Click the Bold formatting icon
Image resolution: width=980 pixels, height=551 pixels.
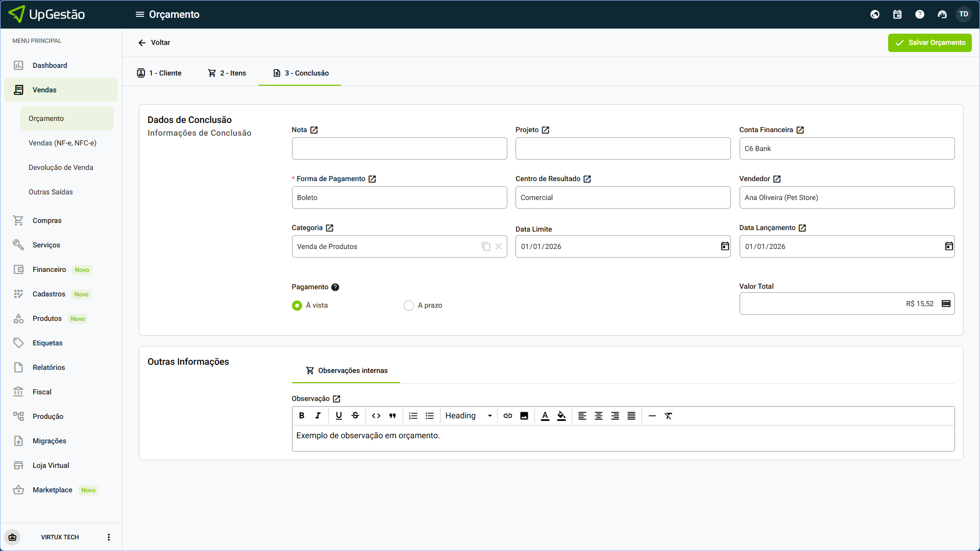[302, 416]
